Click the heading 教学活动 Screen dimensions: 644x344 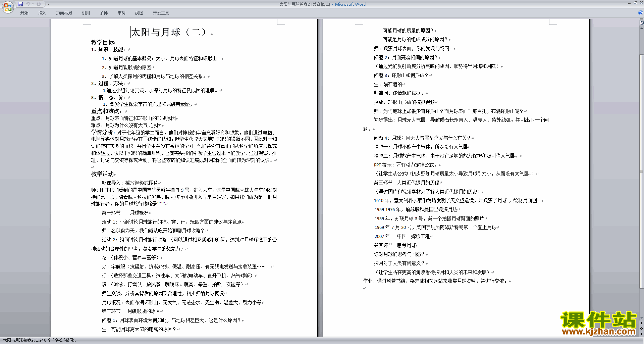pos(103,174)
